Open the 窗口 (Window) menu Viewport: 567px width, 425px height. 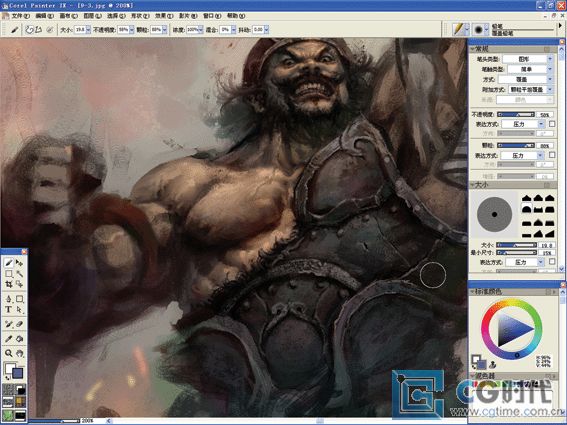click(212, 16)
